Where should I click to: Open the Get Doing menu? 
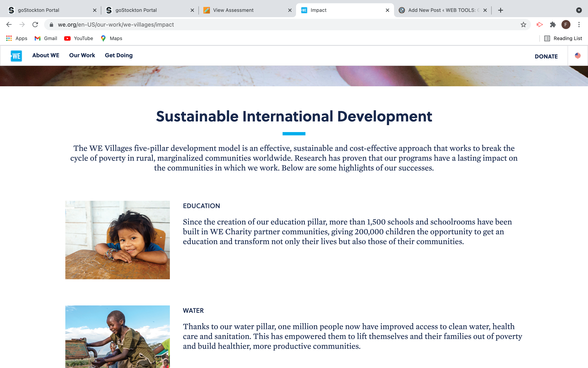(x=119, y=55)
